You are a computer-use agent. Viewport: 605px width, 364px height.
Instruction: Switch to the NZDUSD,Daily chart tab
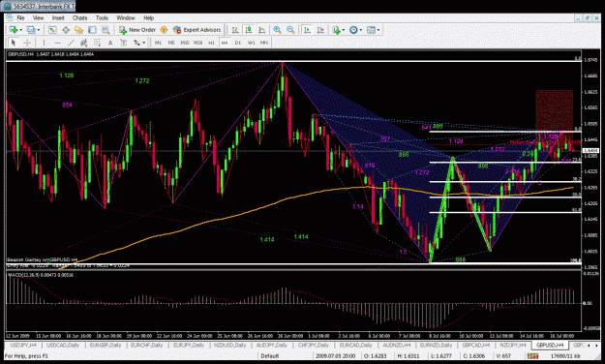230,345
